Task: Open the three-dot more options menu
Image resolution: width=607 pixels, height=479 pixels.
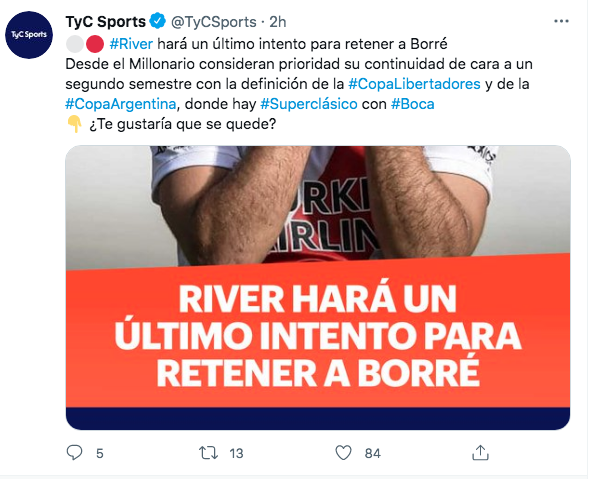Action: tap(561, 21)
